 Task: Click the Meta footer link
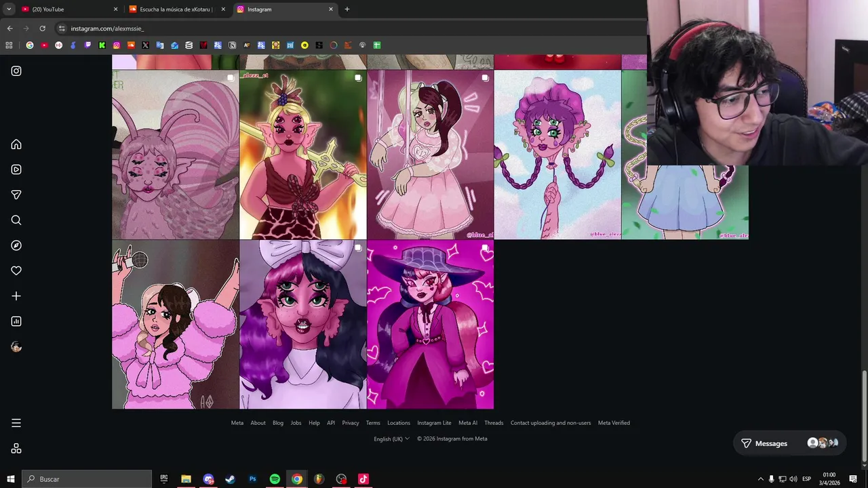237,423
